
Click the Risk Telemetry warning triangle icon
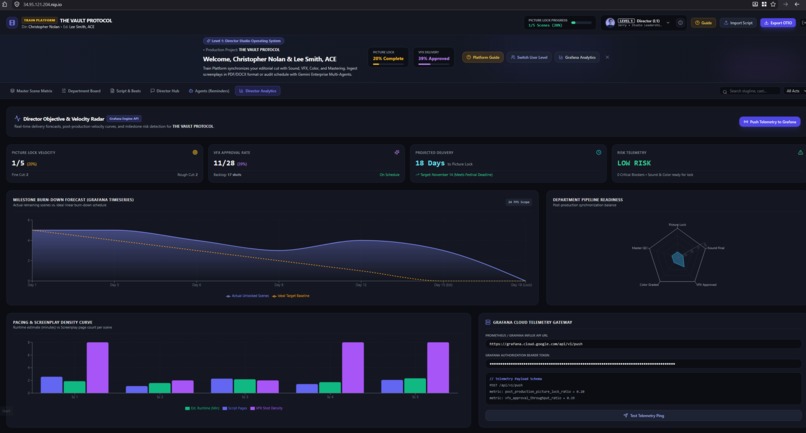click(800, 152)
